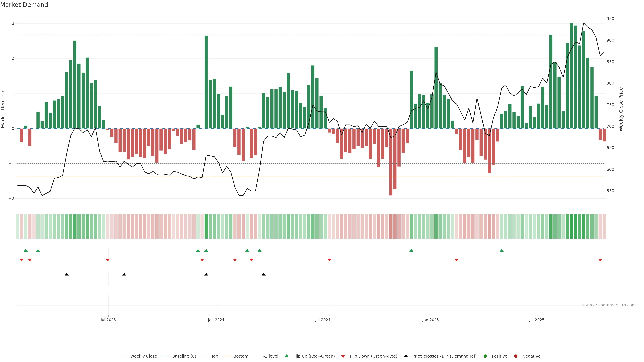The height and width of the screenshot is (362, 644).
Task: Click the Jul 2023 x-axis label
Action: click(x=108, y=320)
